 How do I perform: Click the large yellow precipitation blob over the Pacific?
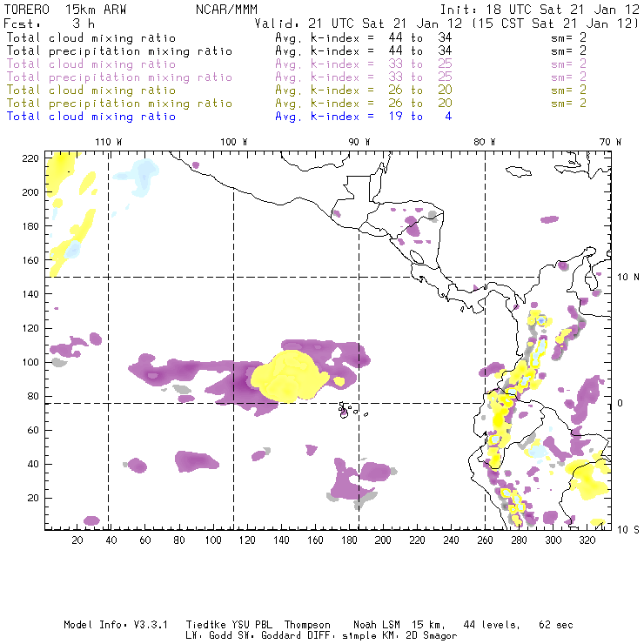click(290, 376)
